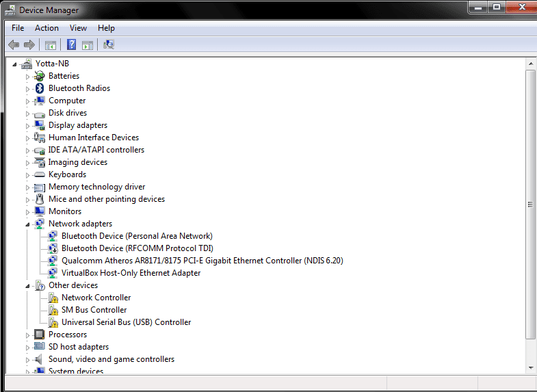This screenshot has width=537, height=392.
Task: Select the Monitors label
Action: (65, 211)
